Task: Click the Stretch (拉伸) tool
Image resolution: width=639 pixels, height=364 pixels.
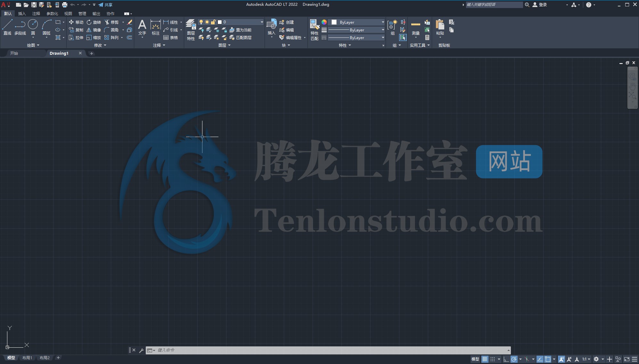Action: click(76, 37)
